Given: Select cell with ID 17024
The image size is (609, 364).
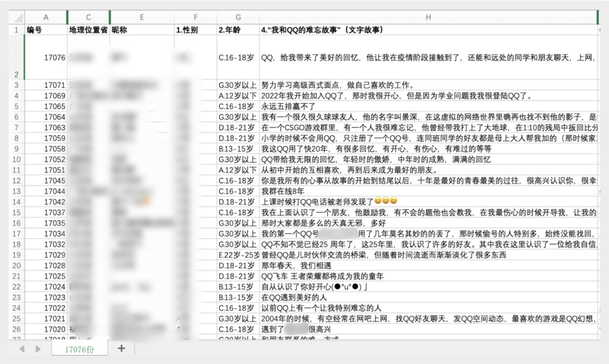Looking at the screenshot, I should pyautogui.click(x=46, y=287).
